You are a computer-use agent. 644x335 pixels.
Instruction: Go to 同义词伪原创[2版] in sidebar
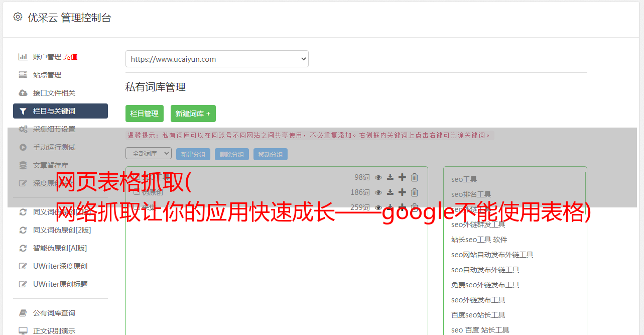pos(62,230)
